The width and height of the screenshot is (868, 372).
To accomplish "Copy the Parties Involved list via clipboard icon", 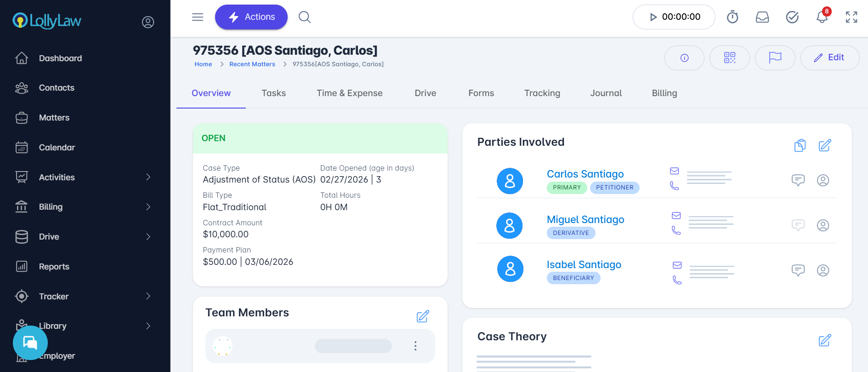I will (x=800, y=145).
